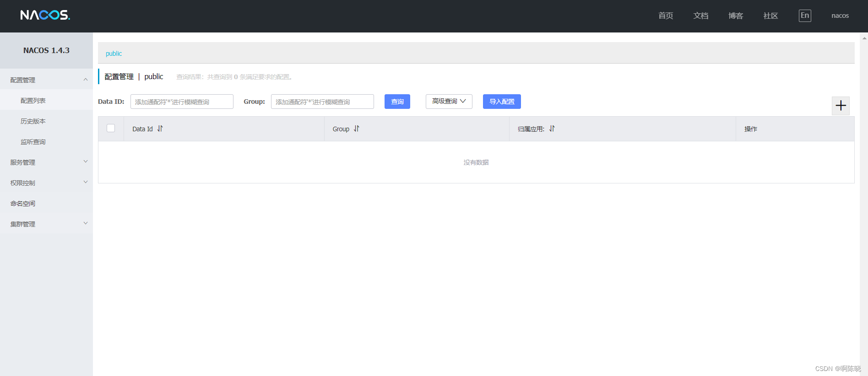Focus the Group input field
This screenshot has height=376, width=868.
(322, 102)
